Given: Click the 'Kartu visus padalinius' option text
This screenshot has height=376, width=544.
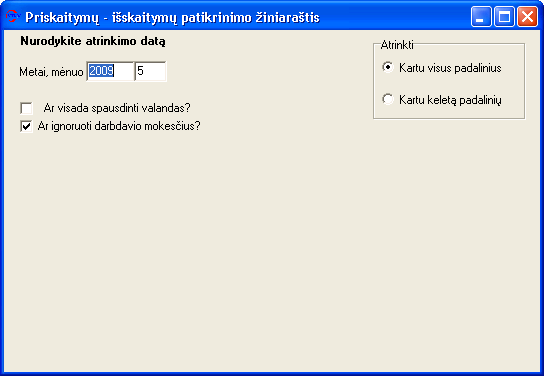Looking at the screenshot, I should [450, 68].
